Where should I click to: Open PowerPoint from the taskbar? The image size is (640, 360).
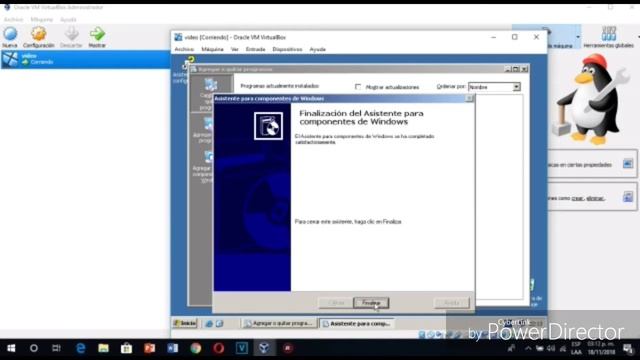coord(149,348)
